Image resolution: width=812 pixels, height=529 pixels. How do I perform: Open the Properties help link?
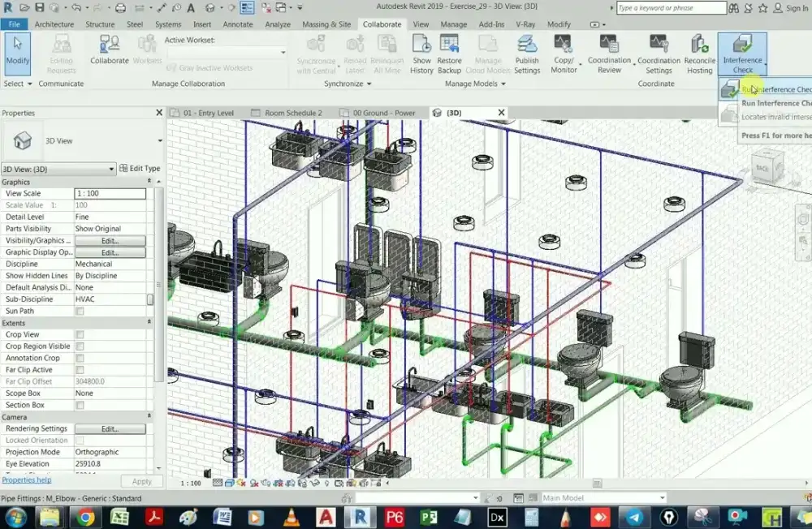(27, 480)
